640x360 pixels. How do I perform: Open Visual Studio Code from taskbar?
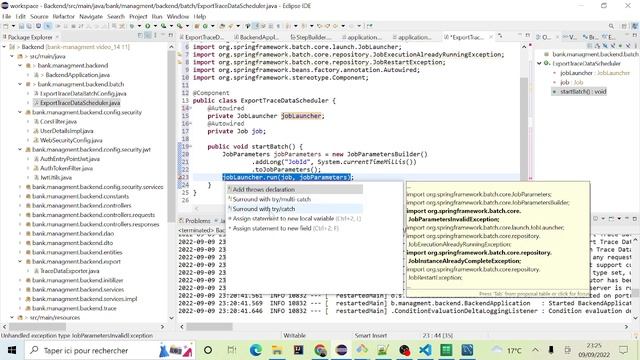point(425,350)
